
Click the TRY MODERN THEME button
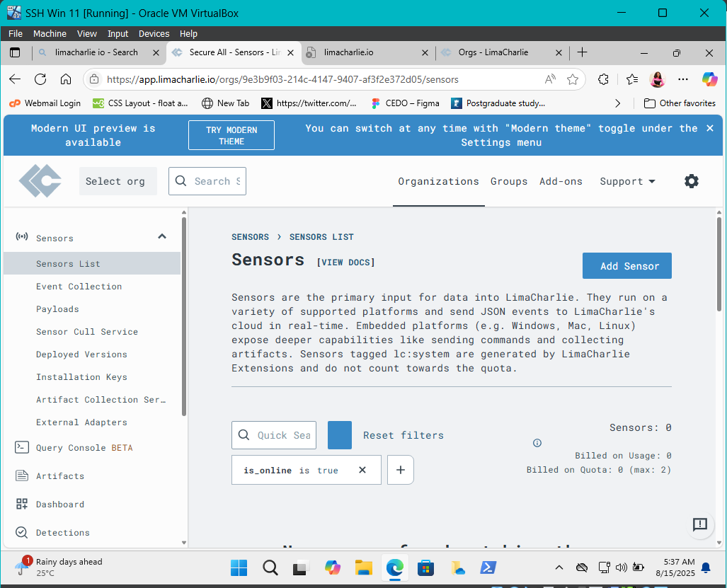point(231,135)
